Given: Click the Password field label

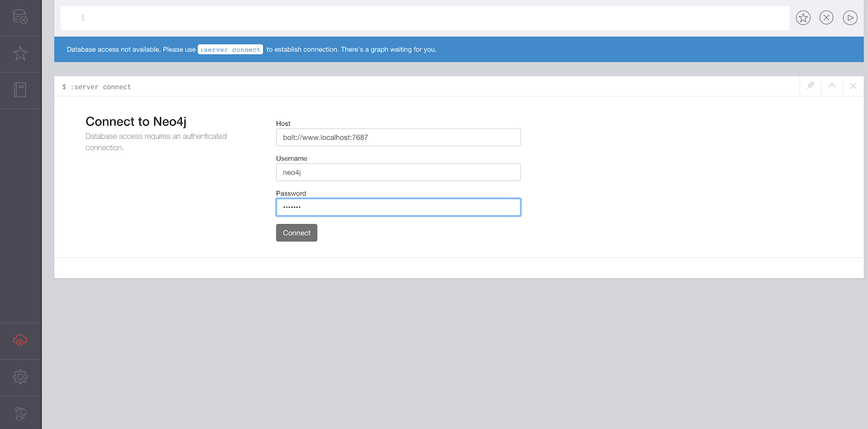Looking at the screenshot, I should coord(291,193).
